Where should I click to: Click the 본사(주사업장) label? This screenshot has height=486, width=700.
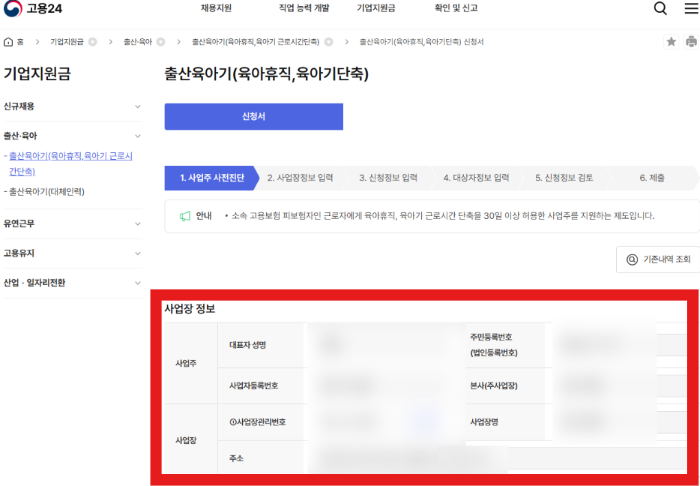(493, 386)
